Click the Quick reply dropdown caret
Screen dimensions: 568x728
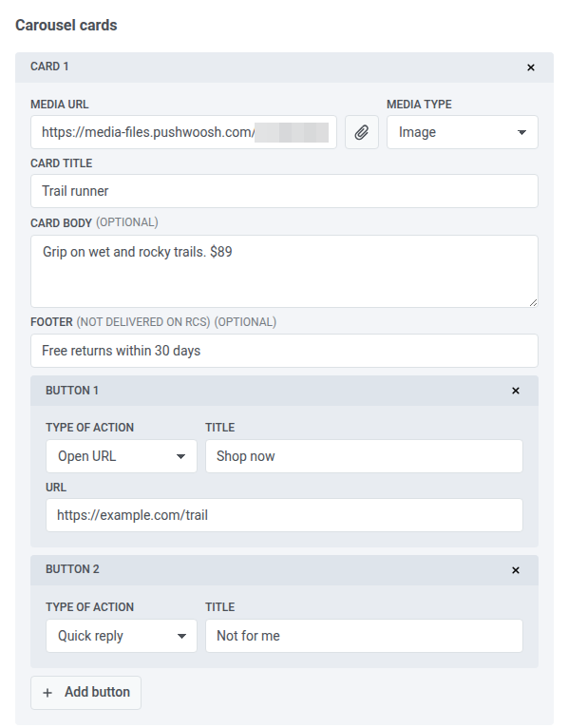(x=181, y=636)
